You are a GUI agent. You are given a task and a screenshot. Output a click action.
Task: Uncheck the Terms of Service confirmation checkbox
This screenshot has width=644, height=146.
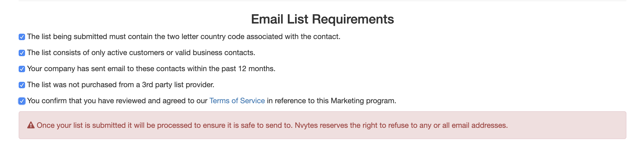[22, 101]
